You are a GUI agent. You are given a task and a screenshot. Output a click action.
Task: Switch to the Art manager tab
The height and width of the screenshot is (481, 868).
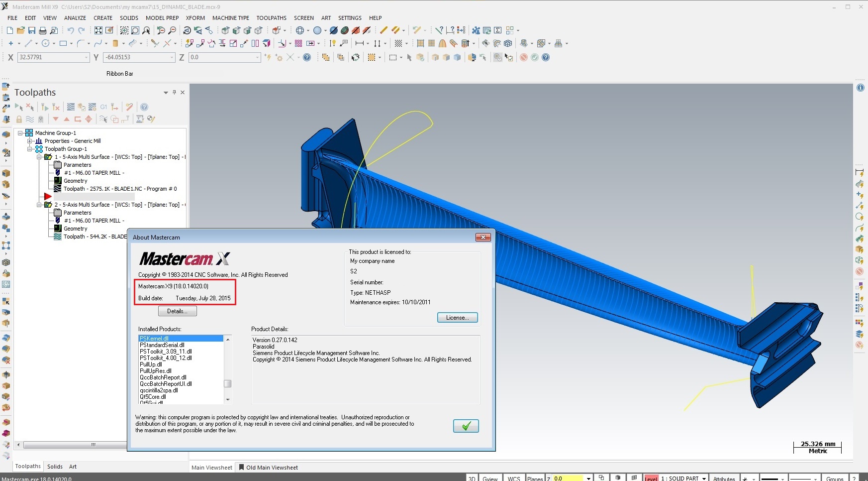73,467
